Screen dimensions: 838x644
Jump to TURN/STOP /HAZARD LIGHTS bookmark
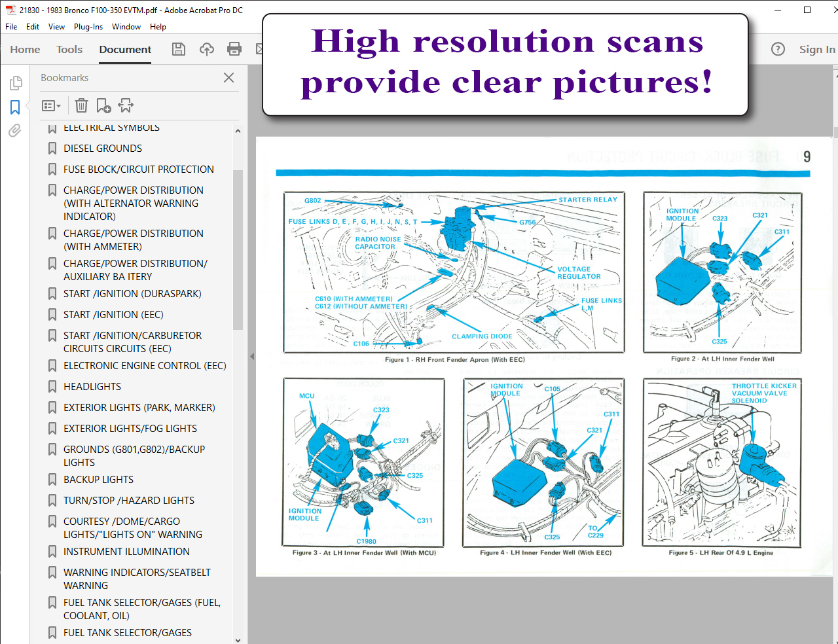tap(129, 501)
